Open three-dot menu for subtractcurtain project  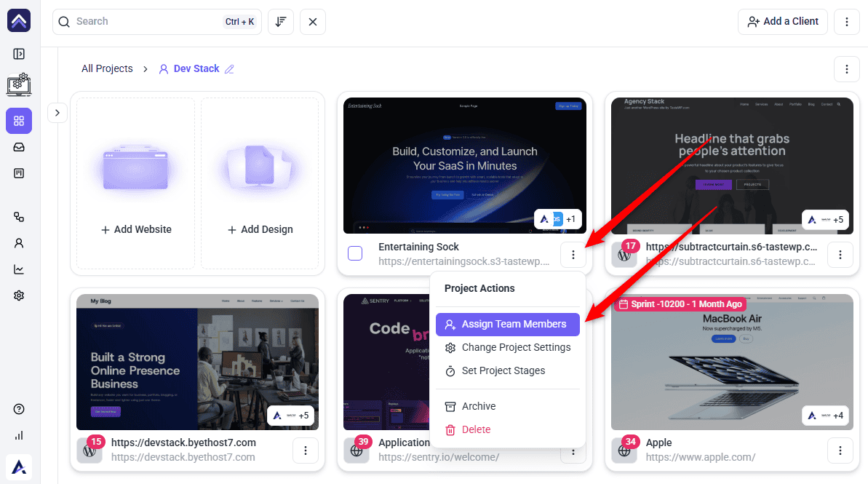840,255
